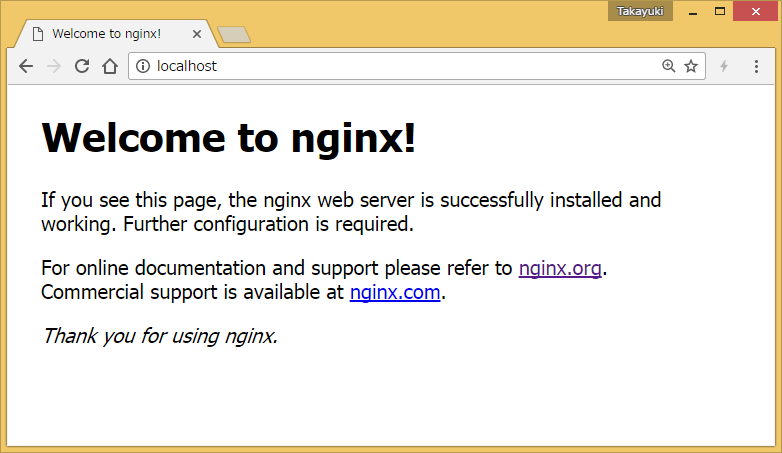The height and width of the screenshot is (453, 782).
Task: Click the page icon on the tab
Action: pyautogui.click(x=38, y=34)
